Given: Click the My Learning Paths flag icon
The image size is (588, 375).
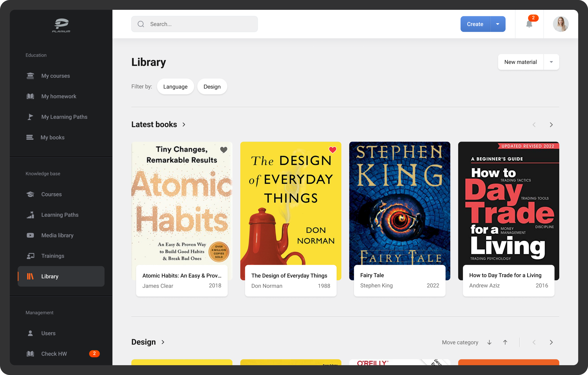Looking at the screenshot, I should [30, 117].
